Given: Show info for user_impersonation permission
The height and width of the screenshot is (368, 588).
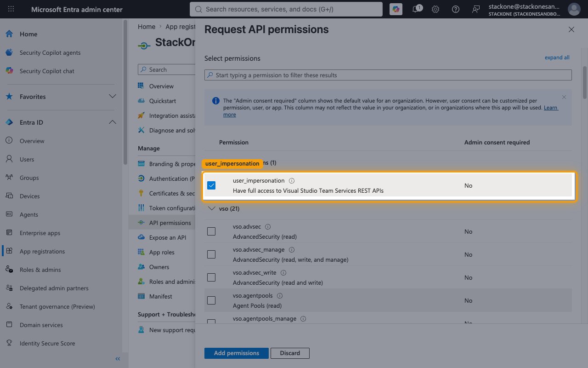Looking at the screenshot, I should 292,181.
